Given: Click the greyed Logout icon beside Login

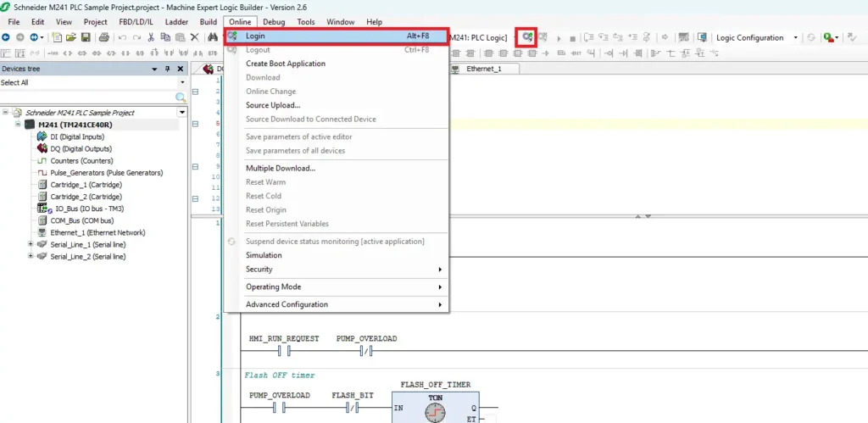Looking at the screenshot, I should (x=543, y=37).
